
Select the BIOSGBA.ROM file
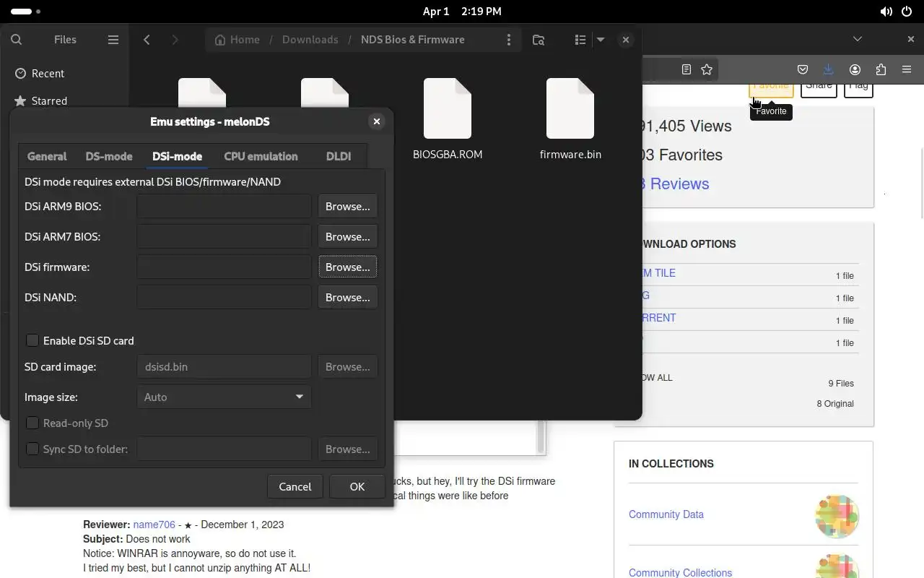pyautogui.click(x=448, y=119)
